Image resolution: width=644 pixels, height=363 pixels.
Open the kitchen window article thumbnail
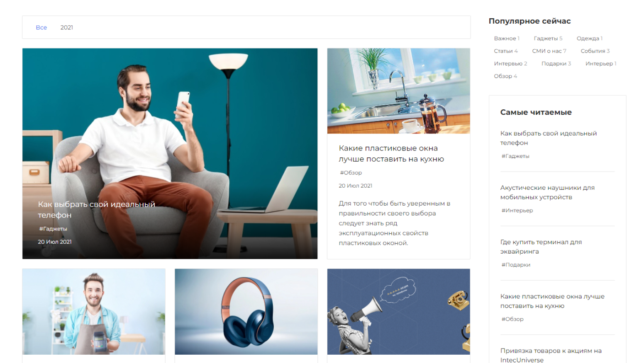[x=398, y=91]
